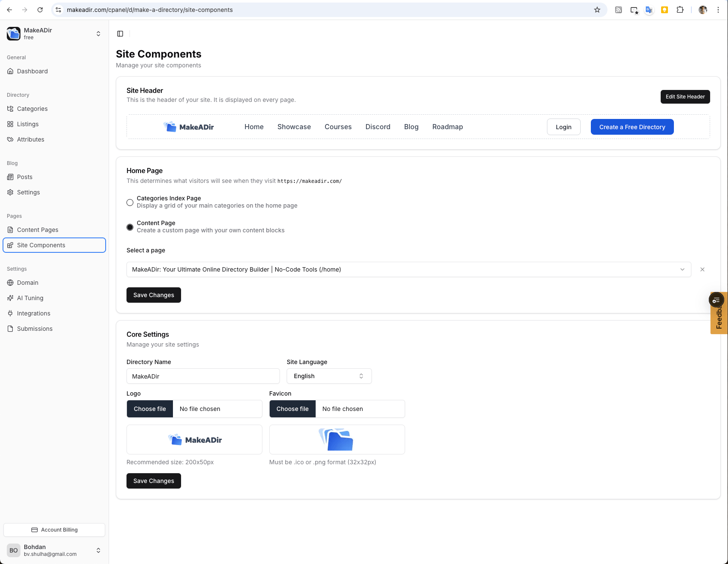Open Listings in the sidebar
The width and height of the screenshot is (728, 564).
(28, 124)
